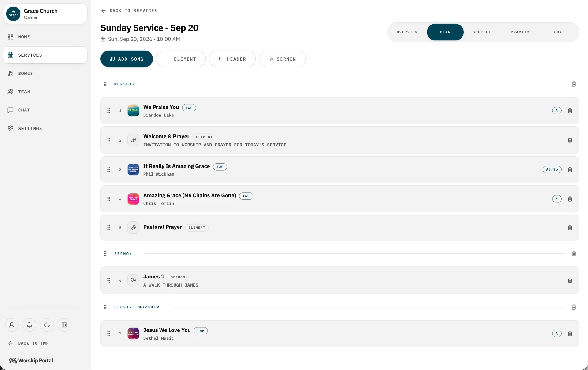Click the My Worship Portal logo
Screen dimensions: 588x370
[x=31, y=361]
